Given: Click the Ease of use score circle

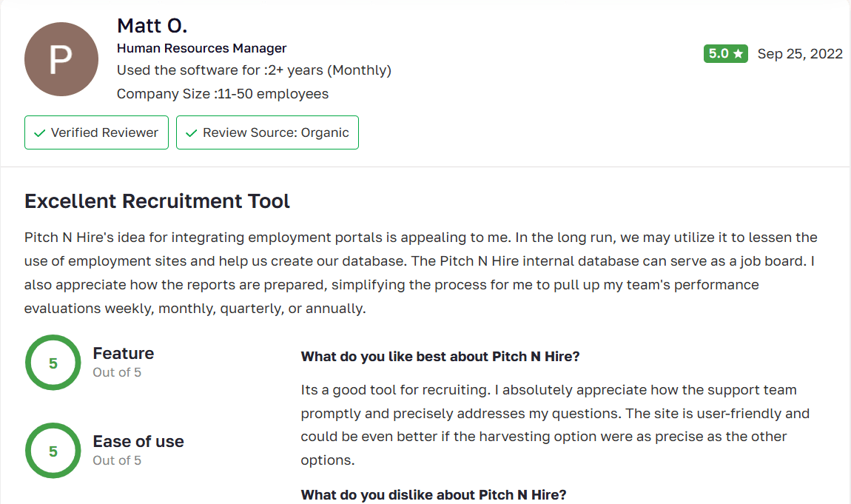Looking at the screenshot, I should point(53,451).
